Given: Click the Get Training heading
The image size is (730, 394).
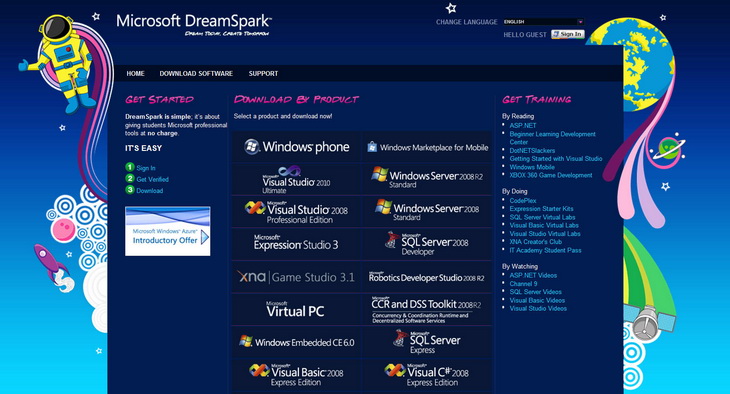Looking at the screenshot, I should click(536, 99).
